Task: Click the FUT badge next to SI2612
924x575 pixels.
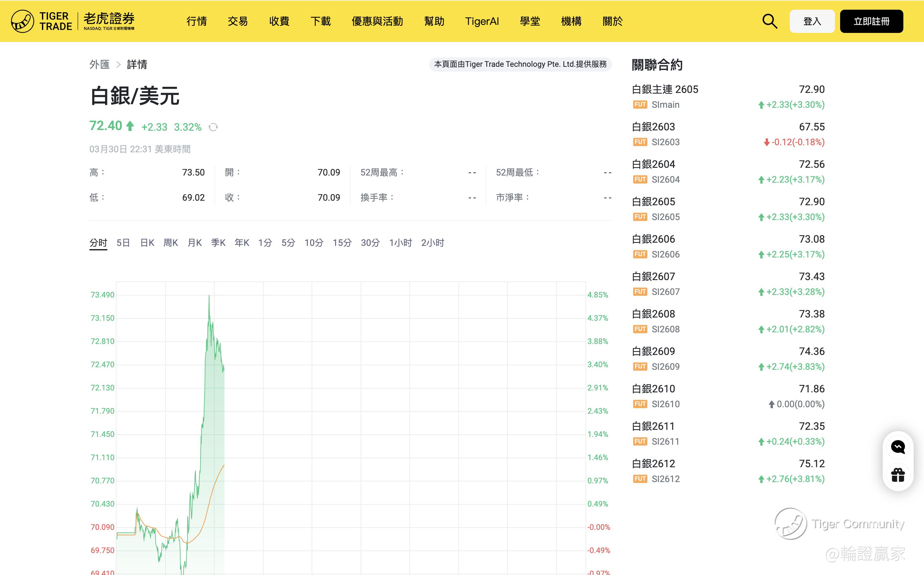Action: click(640, 479)
